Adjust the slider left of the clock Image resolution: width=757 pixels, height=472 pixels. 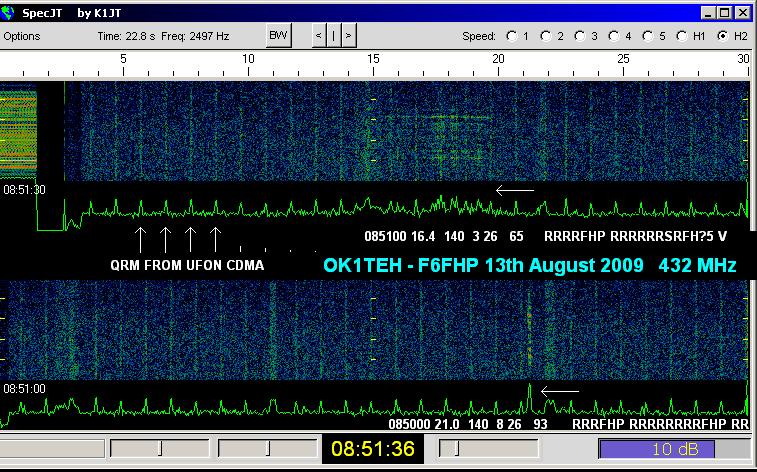pos(267,449)
